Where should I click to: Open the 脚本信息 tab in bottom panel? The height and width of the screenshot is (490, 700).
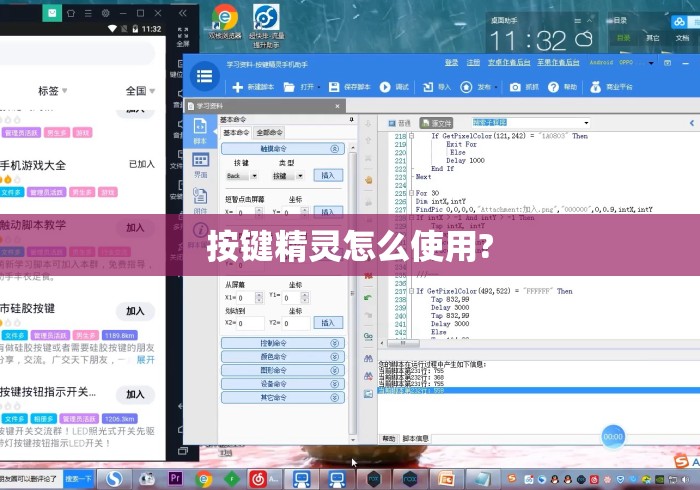tap(415, 439)
